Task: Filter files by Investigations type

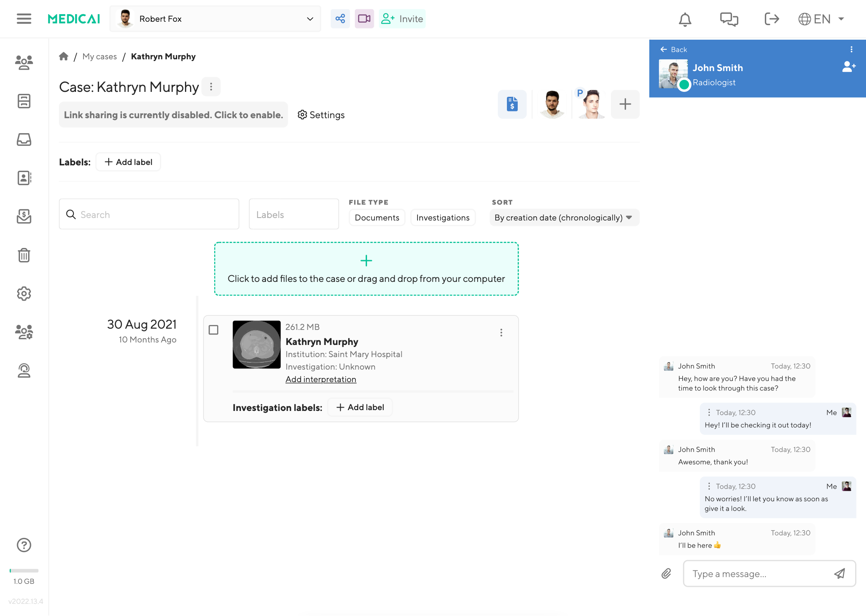Action: (x=443, y=217)
